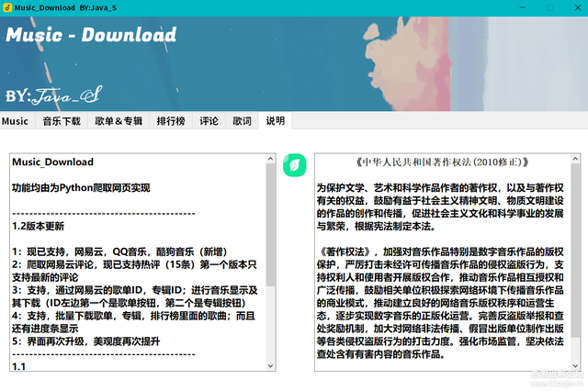The image size is (588, 391).
Task: Switch to the 歌词 tab
Action: pyautogui.click(x=242, y=121)
